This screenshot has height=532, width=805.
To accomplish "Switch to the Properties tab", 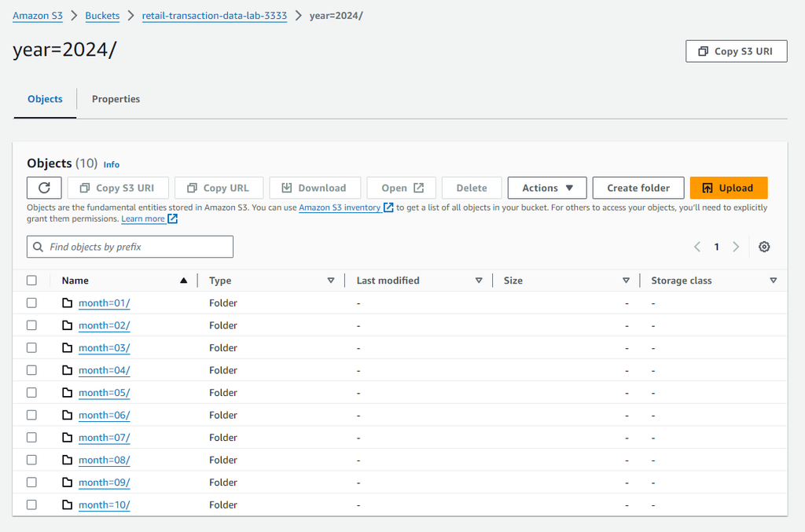I will coord(116,99).
